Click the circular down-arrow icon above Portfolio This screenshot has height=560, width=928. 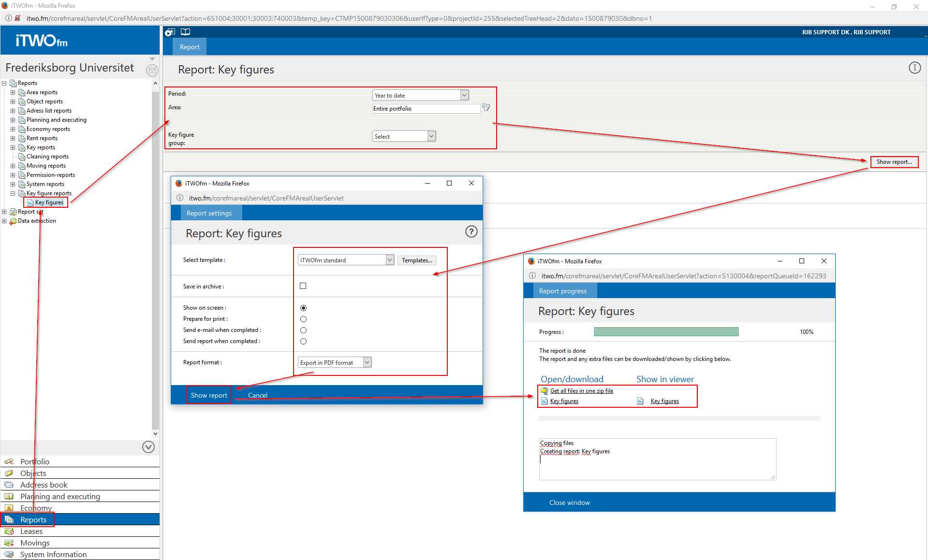(x=148, y=447)
